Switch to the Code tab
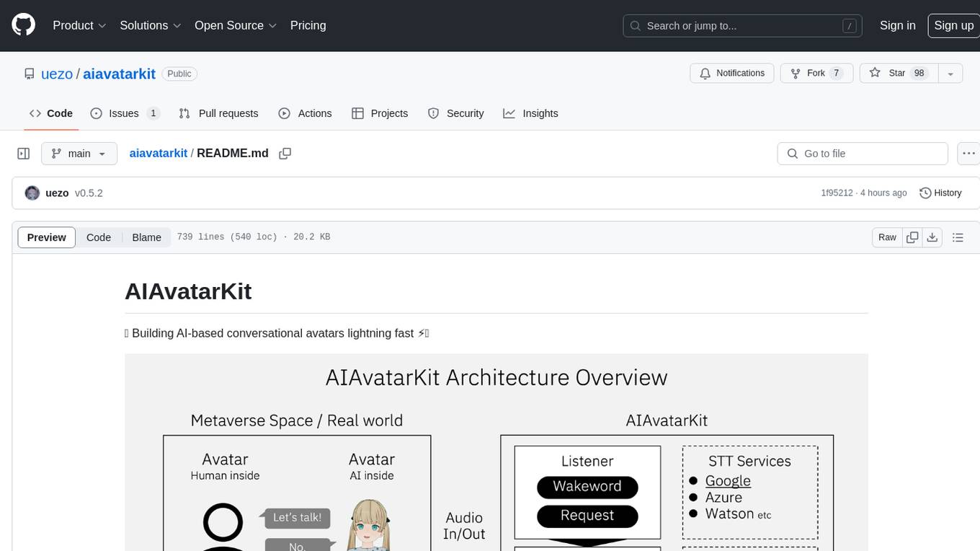 pyautogui.click(x=50, y=113)
